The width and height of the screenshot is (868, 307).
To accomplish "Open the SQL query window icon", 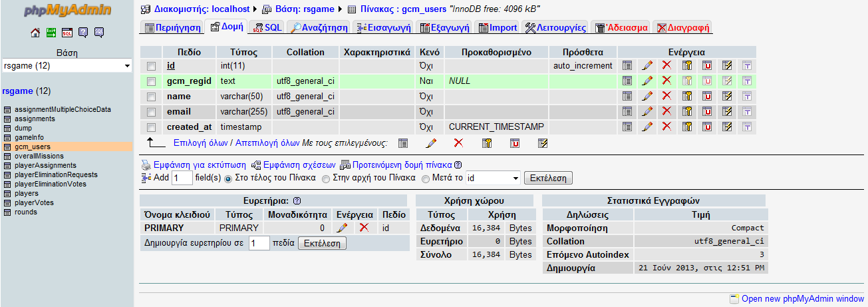I will click(67, 33).
